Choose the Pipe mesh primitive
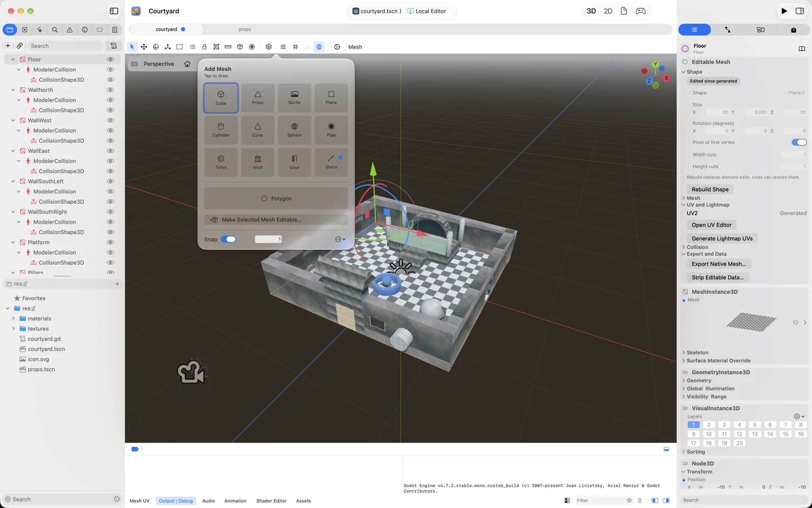 (x=331, y=130)
